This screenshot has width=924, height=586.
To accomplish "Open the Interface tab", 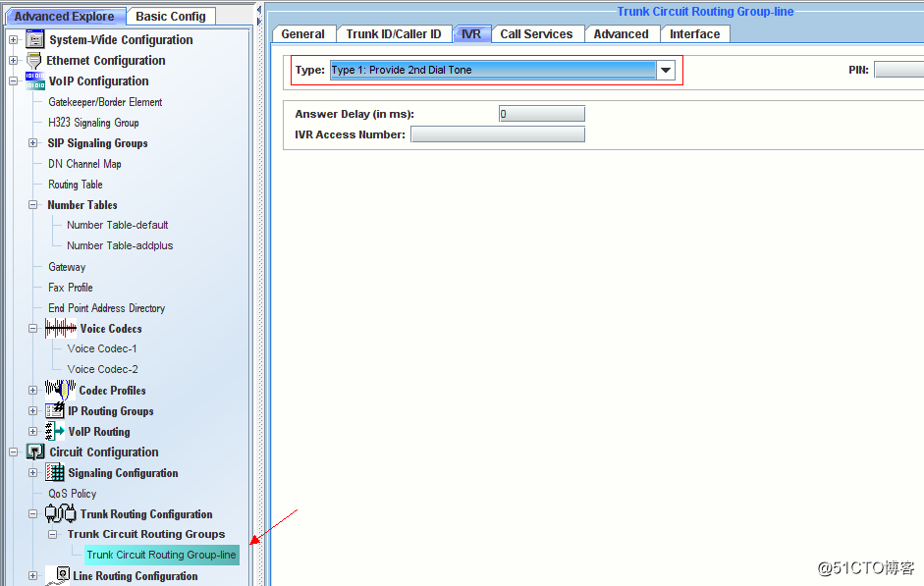I will click(x=695, y=34).
